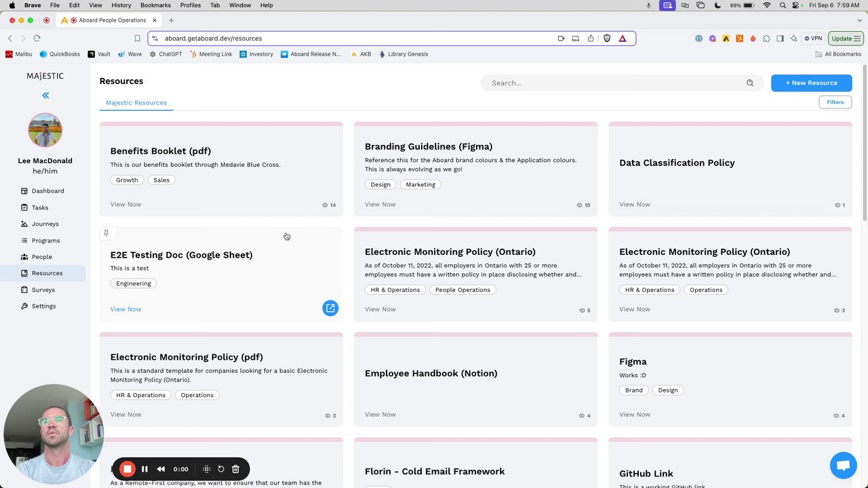Open the All Bookmarks folder
The width and height of the screenshot is (868, 488).
pos(838,54)
